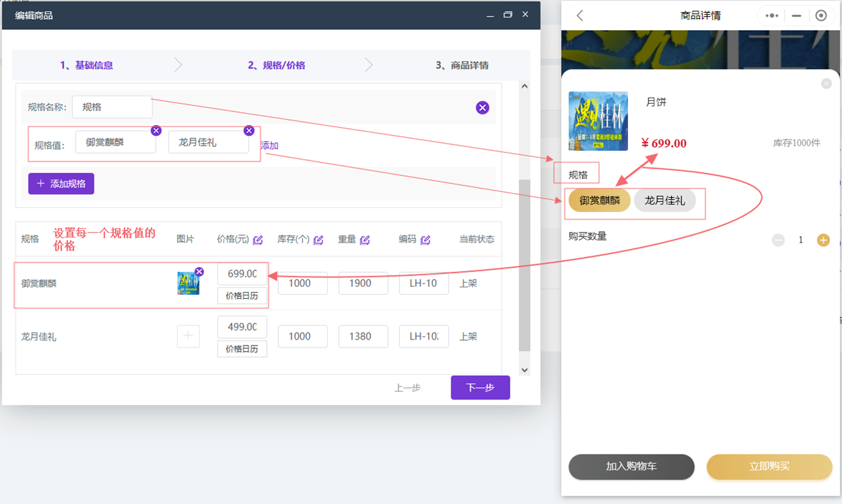Click the edit icon beside 编码 column

(x=425, y=240)
